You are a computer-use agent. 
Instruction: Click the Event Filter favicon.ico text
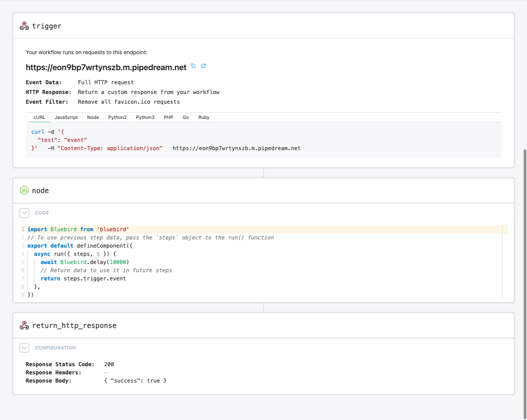(x=129, y=102)
